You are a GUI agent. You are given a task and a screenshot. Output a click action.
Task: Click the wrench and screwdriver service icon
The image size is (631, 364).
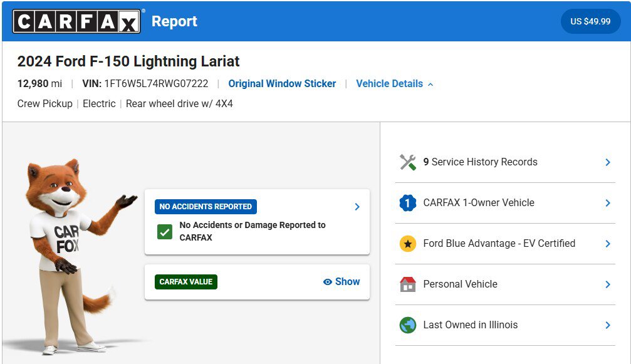[x=408, y=162]
